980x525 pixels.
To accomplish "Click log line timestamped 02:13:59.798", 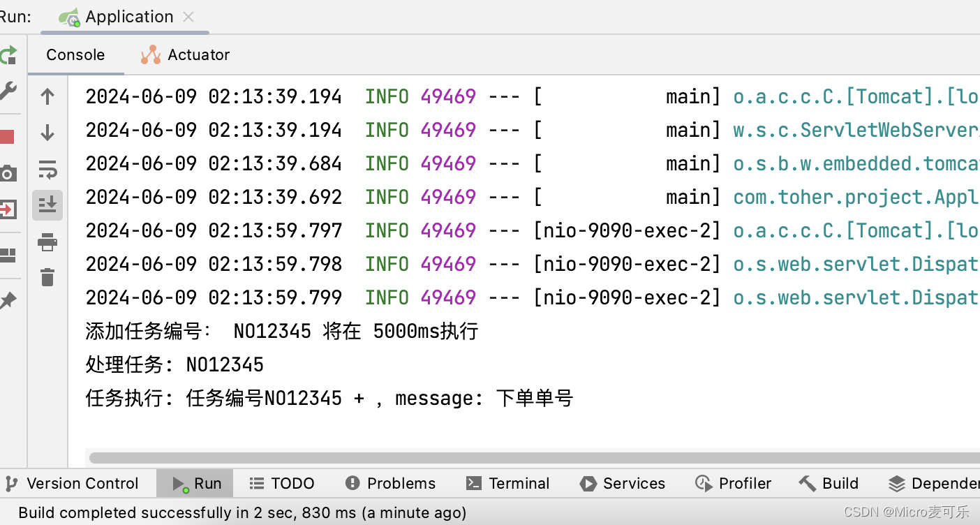I will pos(532,264).
